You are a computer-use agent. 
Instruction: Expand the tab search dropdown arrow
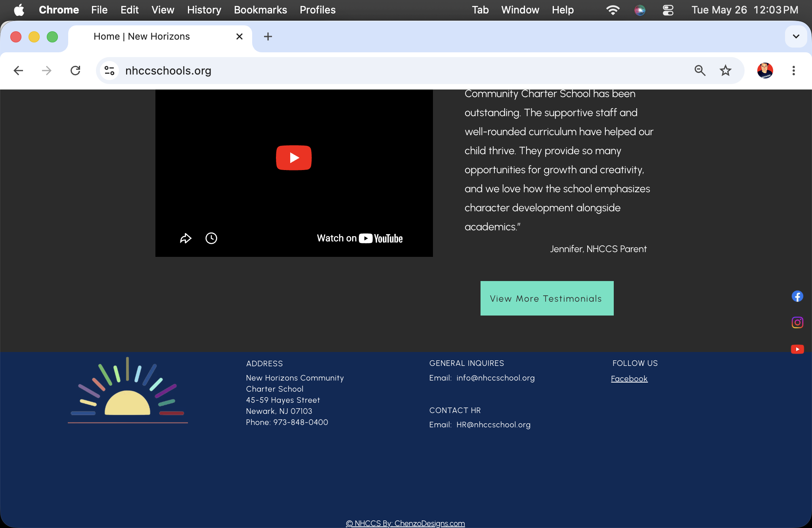point(796,36)
